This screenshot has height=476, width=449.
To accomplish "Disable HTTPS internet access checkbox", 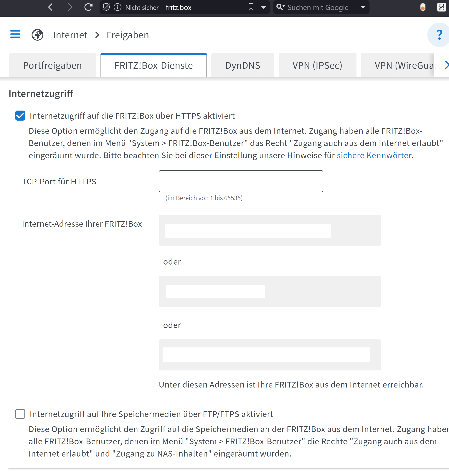I will click(20, 116).
